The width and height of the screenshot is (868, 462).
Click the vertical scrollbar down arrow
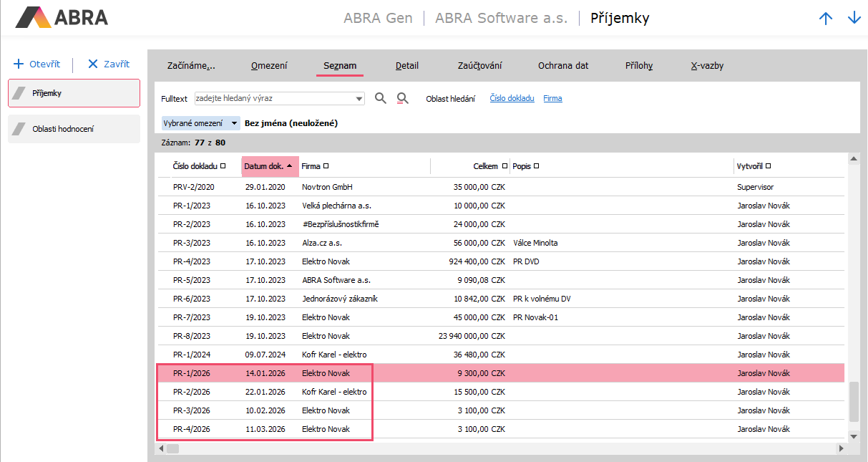pos(853,435)
